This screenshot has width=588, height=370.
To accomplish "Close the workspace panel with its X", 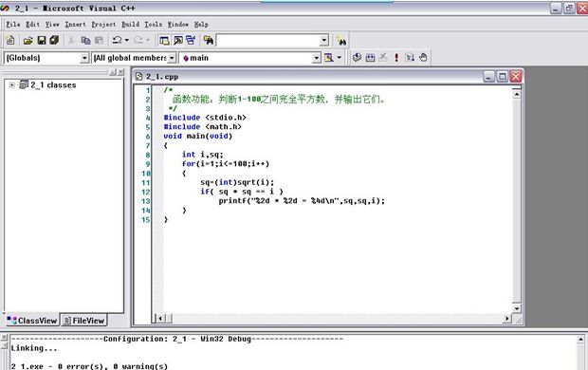I will click(120, 72).
